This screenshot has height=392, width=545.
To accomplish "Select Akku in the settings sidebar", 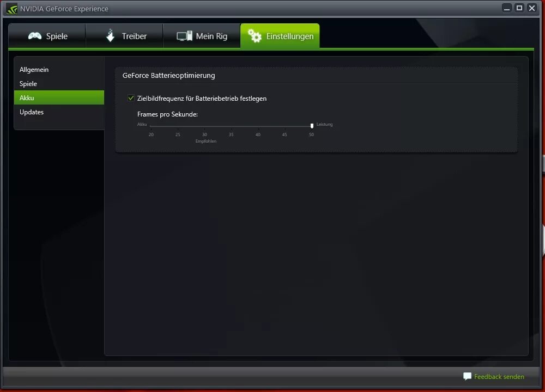I will pyautogui.click(x=59, y=97).
